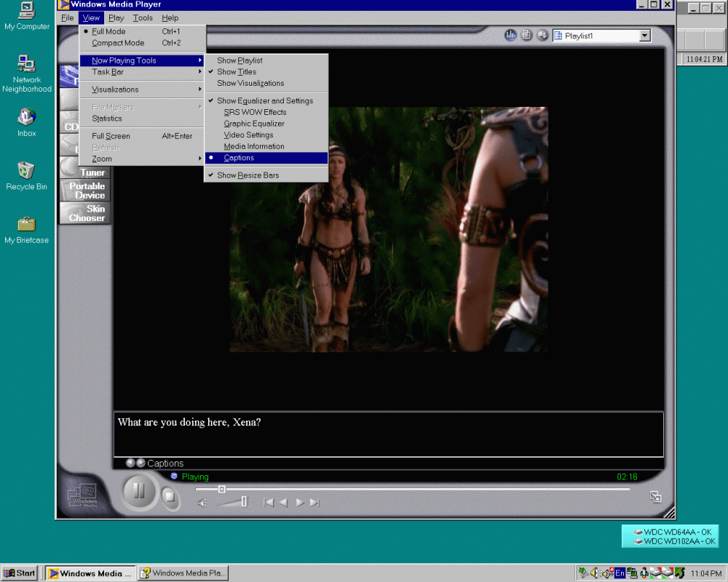The image size is (728, 582).
Task: Click the left arrow beside Captions label
Action: click(131, 463)
